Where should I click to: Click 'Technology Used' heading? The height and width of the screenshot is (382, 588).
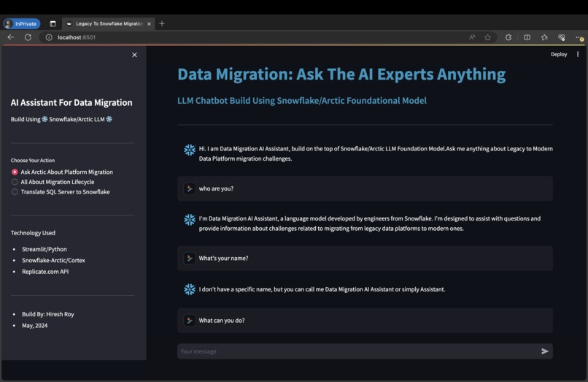[x=33, y=233]
